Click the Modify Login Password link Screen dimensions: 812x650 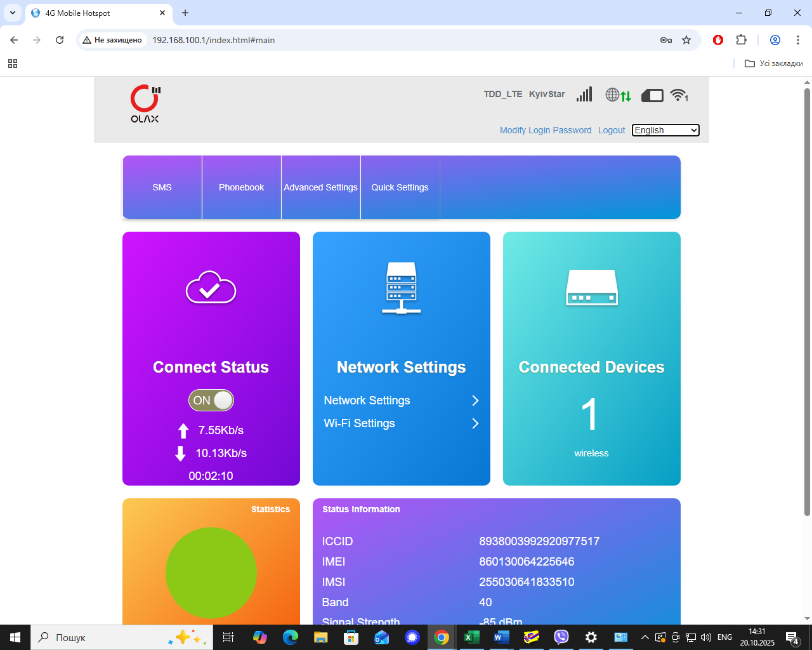click(546, 130)
